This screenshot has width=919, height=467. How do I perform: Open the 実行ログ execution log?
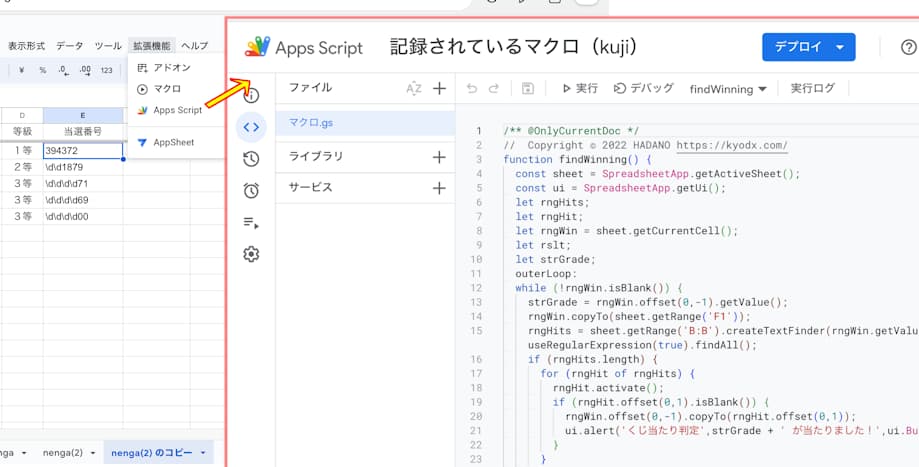(x=812, y=88)
